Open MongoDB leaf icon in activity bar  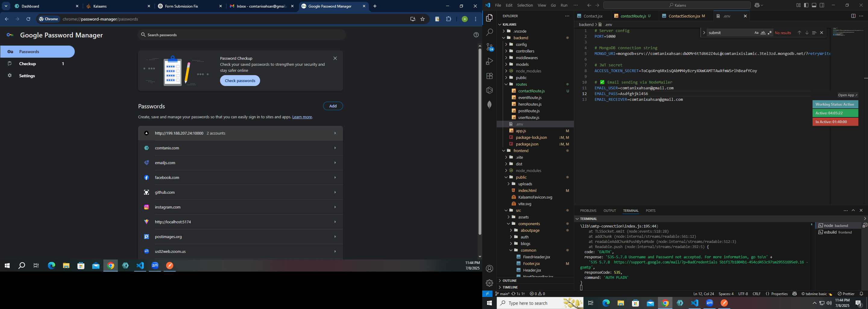[x=489, y=105]
